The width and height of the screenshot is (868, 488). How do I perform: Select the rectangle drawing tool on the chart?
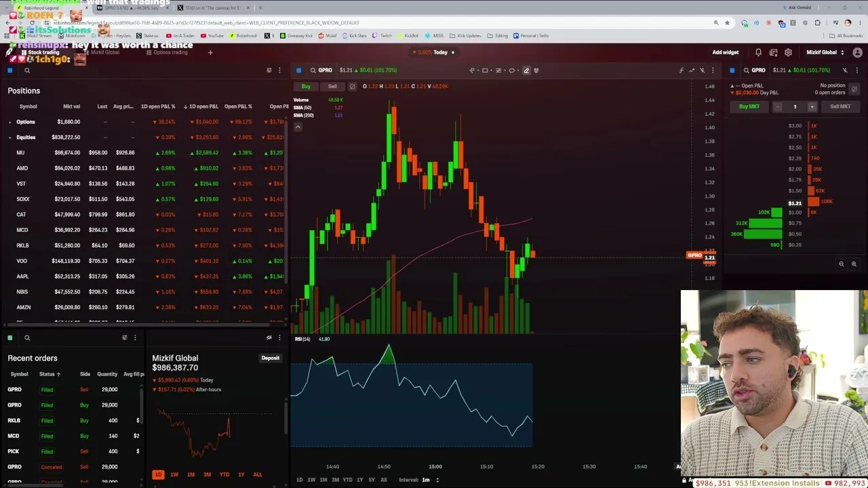coord(485,70)
